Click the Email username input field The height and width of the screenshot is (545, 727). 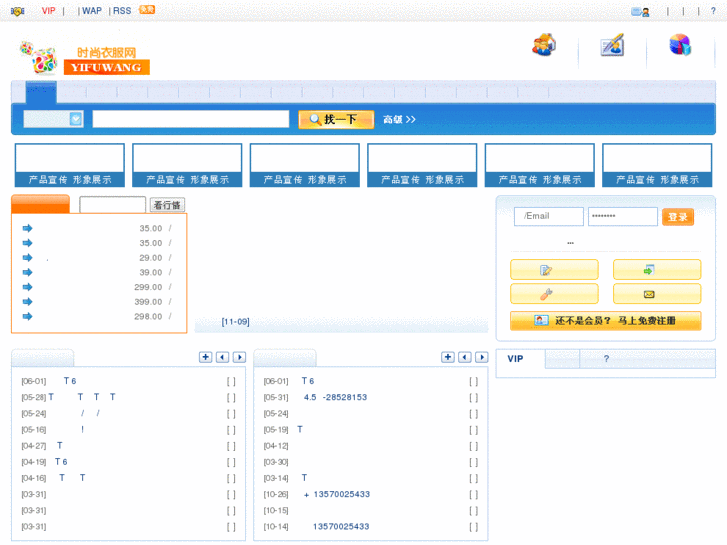(548, 217)
